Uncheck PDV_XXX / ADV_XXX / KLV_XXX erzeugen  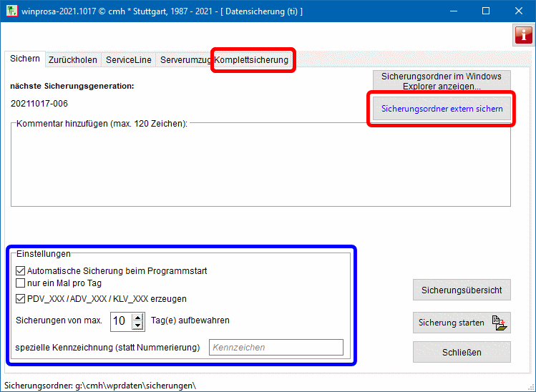click(20, 299)
